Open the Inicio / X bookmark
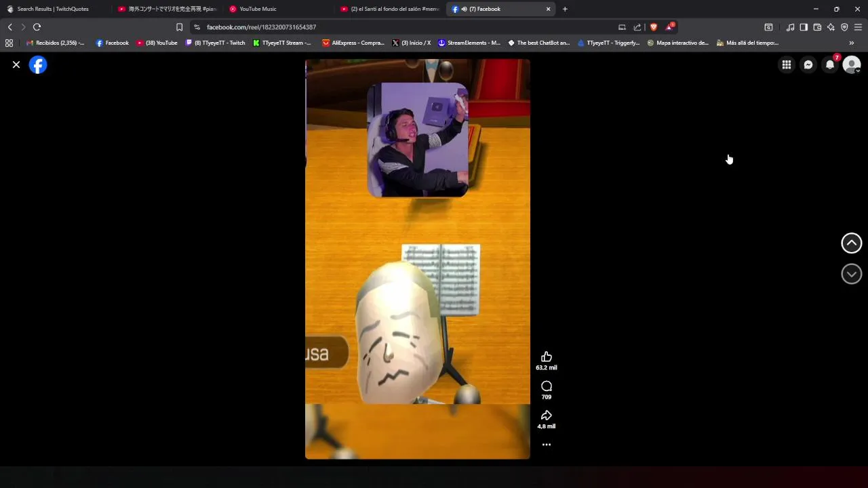Viewport: 868px width, 488px height. point(411,43)
